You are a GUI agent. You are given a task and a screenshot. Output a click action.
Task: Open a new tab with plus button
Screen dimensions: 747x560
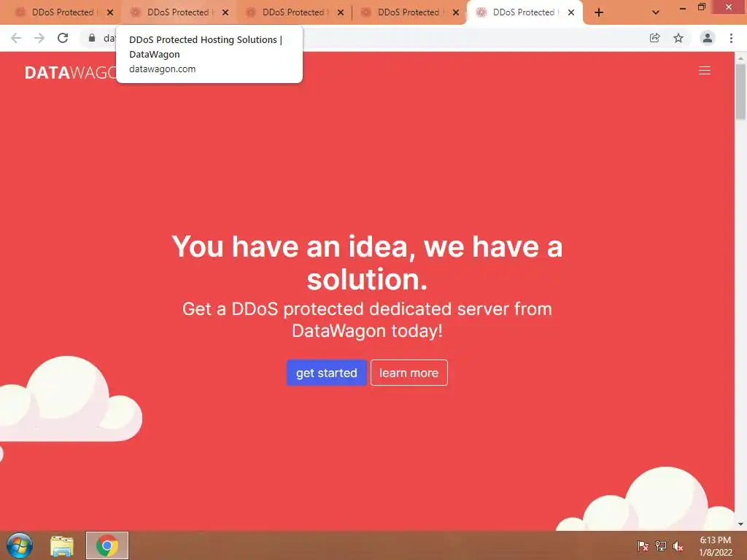click(x=599, y=13)
